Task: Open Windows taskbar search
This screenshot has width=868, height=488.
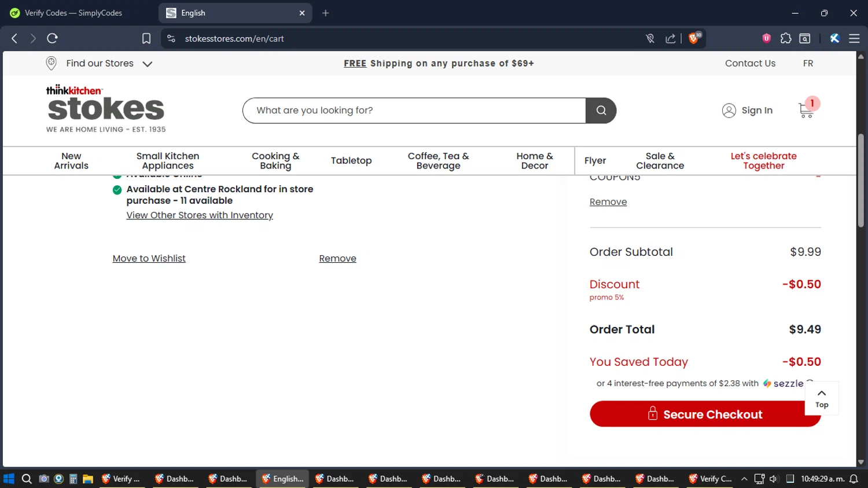Action: click(27, 479)
